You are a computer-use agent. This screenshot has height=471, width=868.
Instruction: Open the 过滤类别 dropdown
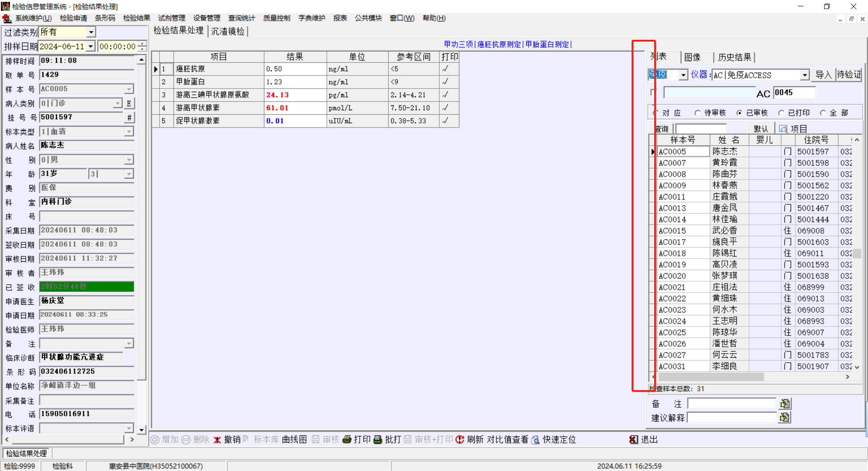tap(91, 32)
